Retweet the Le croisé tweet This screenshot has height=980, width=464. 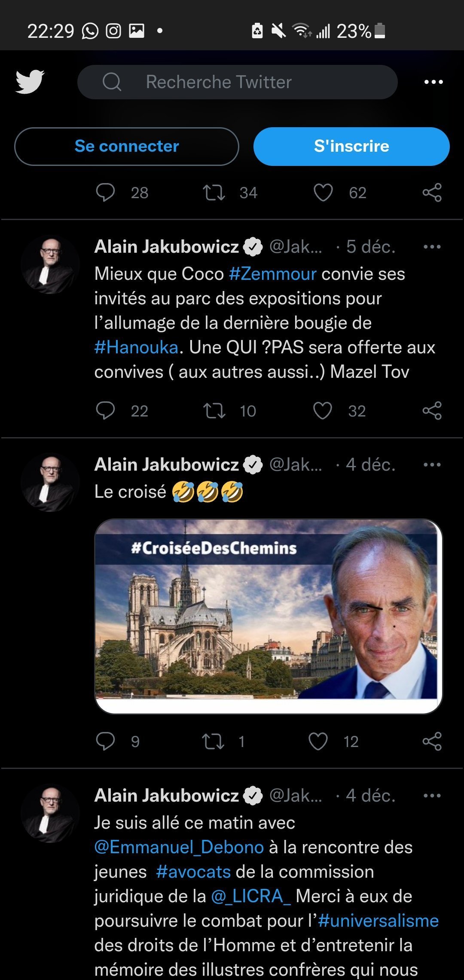[x=214, y=741]
